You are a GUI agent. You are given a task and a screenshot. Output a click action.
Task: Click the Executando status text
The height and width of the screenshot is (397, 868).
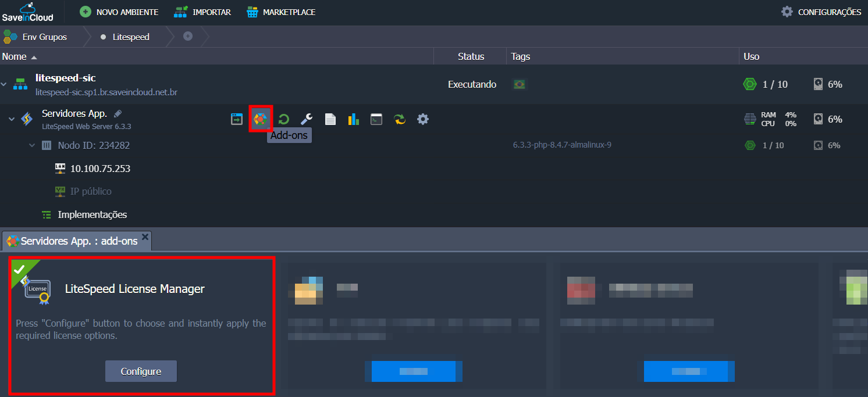tap(472, 84)
